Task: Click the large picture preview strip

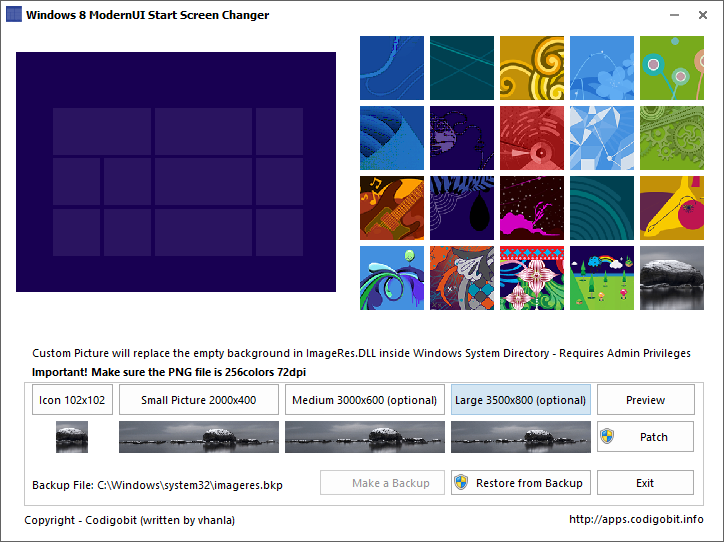Action: (521, 437)
